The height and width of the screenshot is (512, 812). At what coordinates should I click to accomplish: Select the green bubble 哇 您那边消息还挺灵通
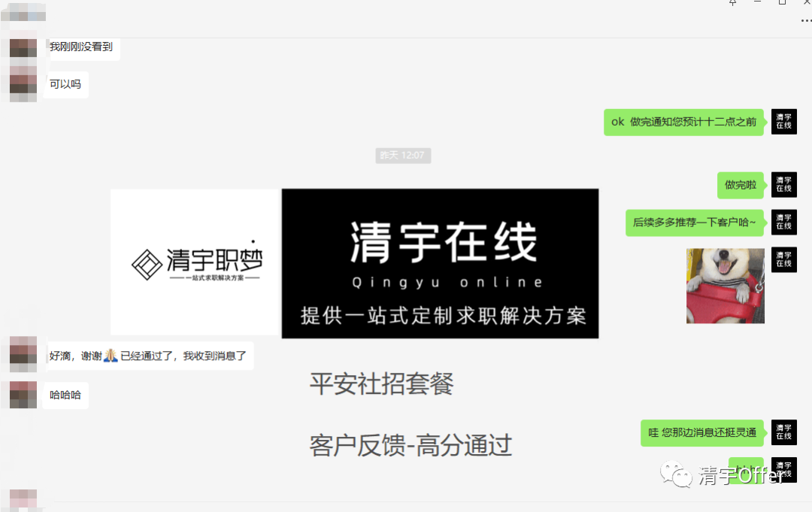pyautogui.click(x=702, y=433)
